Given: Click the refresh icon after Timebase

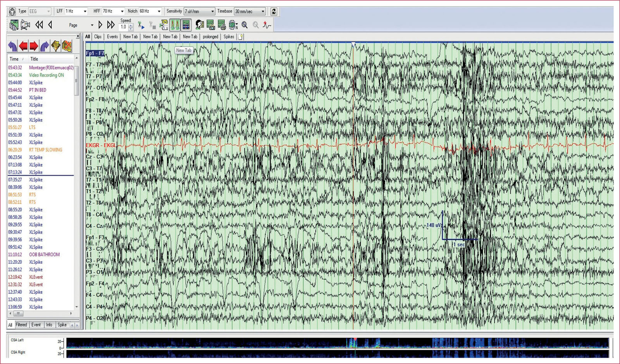Looking at the screenshot, I should (274, 12).
